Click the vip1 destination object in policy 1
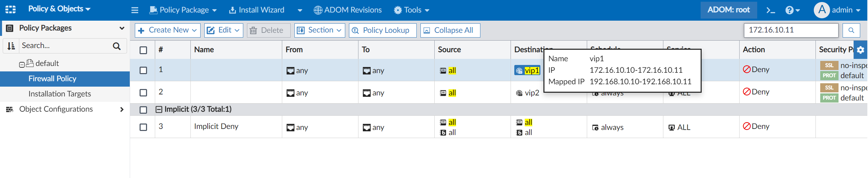Screen dimensions: 868x178 (x=531, y=70)
